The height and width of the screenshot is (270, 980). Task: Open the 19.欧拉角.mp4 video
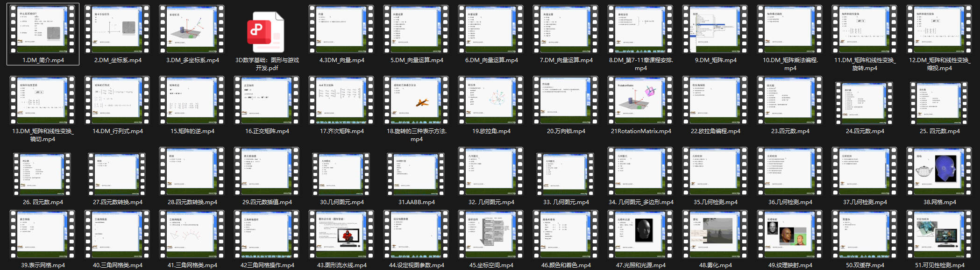click(x=491, y=100)
